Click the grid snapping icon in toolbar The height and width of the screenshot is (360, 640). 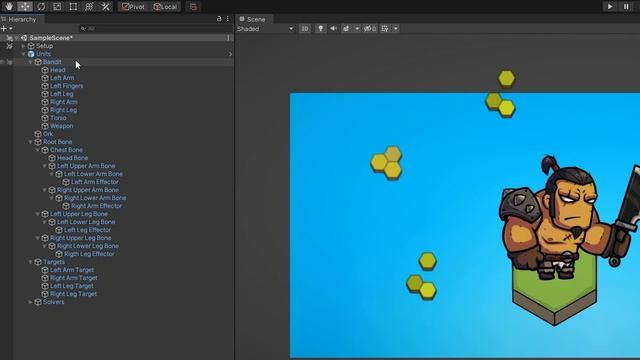(193, 7)
